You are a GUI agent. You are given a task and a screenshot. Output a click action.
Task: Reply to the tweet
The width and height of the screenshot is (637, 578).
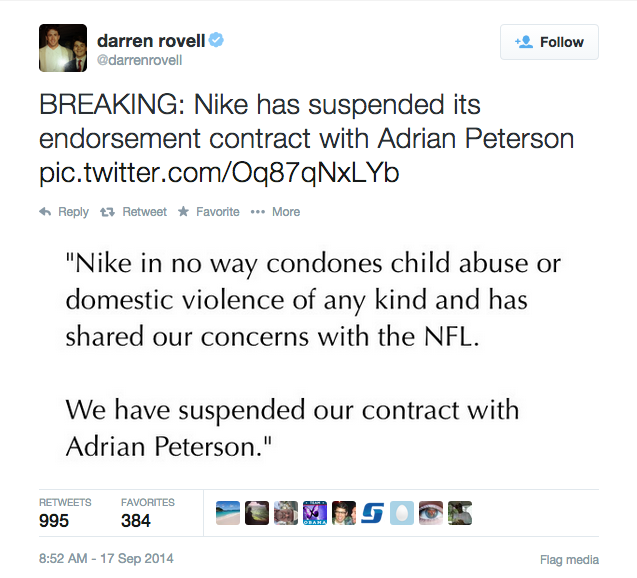coord(64,212)
